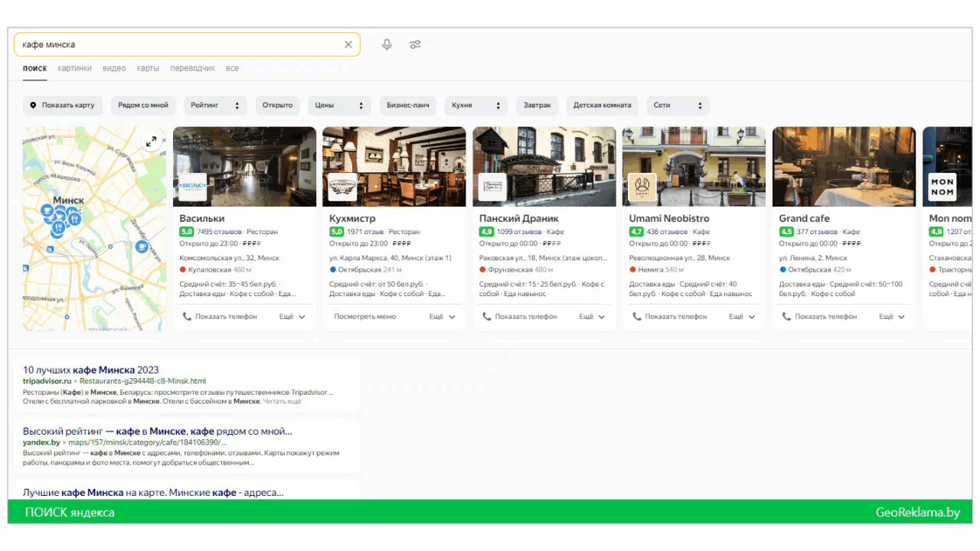Toggle the 'Детская комната' filter

click(x=603, y=106)
